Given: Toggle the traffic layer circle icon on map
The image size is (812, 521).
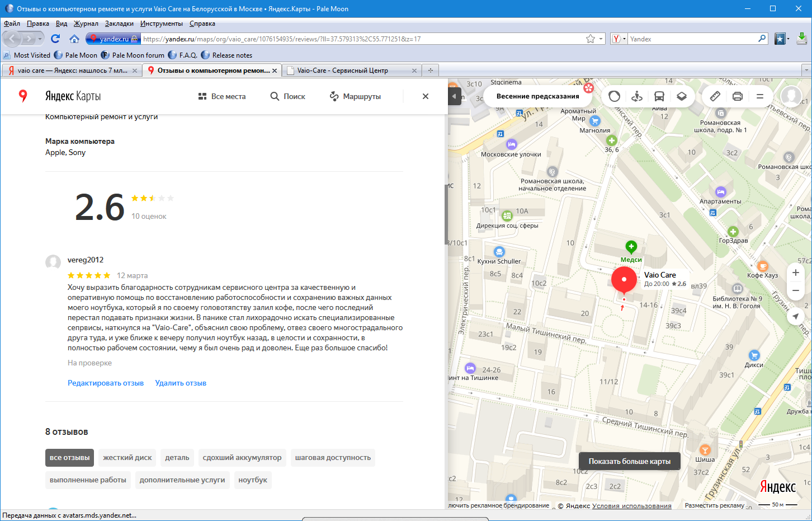Looking at the screenshot, I should (614, 96).
